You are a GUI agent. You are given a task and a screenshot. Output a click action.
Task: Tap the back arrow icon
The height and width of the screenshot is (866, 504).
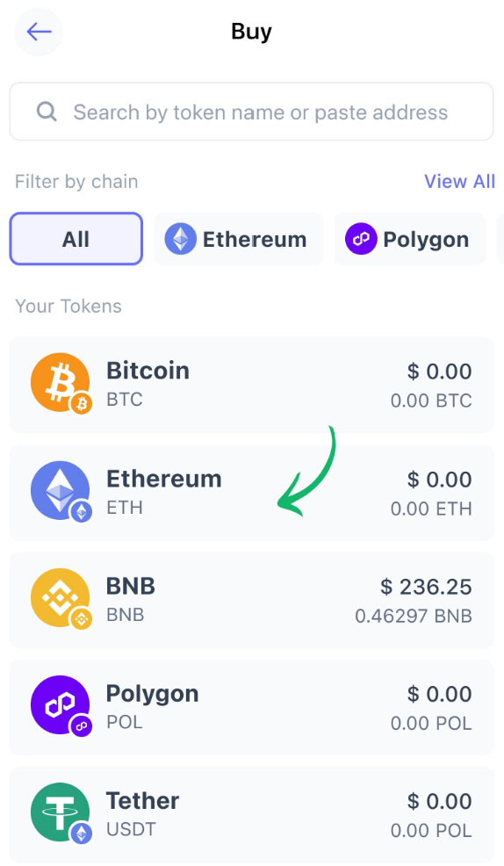tap(39, 32)
